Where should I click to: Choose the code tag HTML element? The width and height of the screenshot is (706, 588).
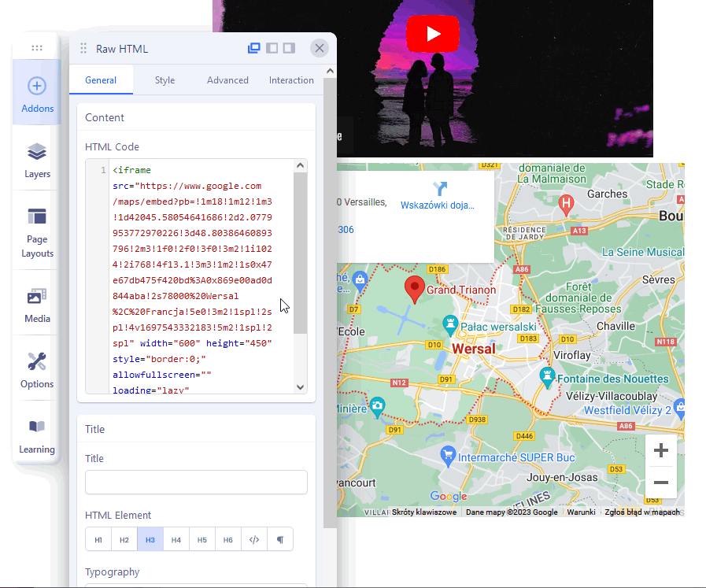[253, 540]
